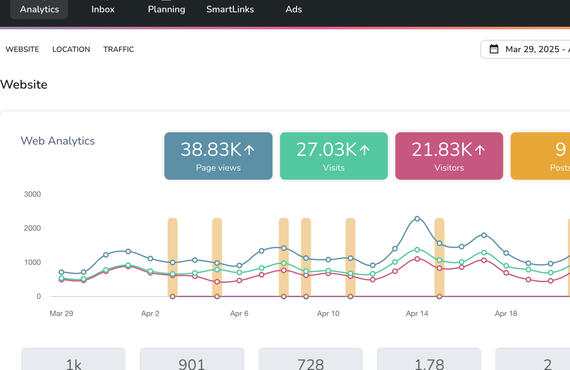Click the 3000 y-axis label

point(32,194)
